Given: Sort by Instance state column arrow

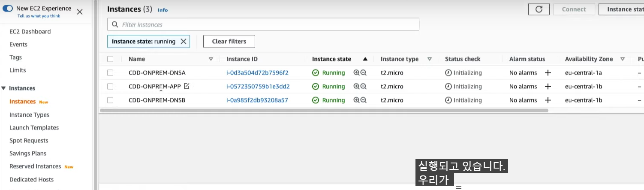Looking at the screenshot, I should tap(365, 59).
